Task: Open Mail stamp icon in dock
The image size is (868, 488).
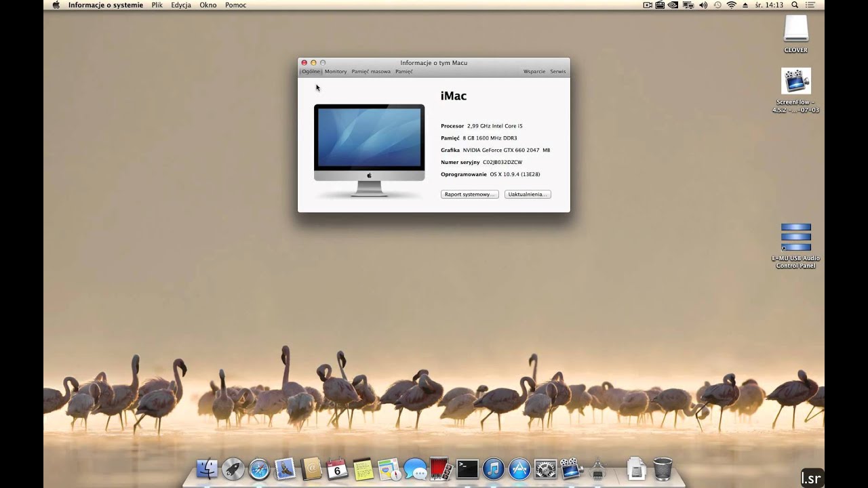Action: click(x=285, y=468)
